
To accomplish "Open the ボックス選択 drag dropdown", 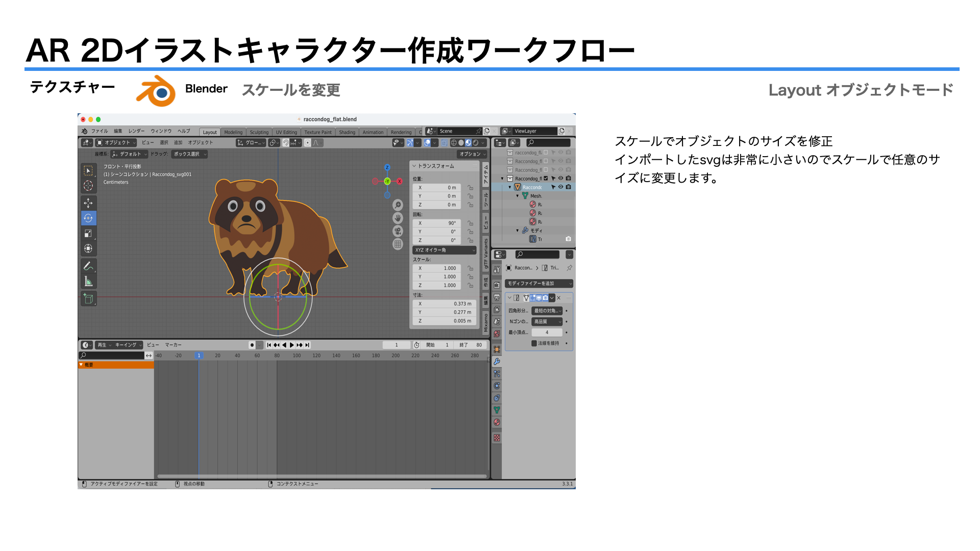I will (189, 154).
